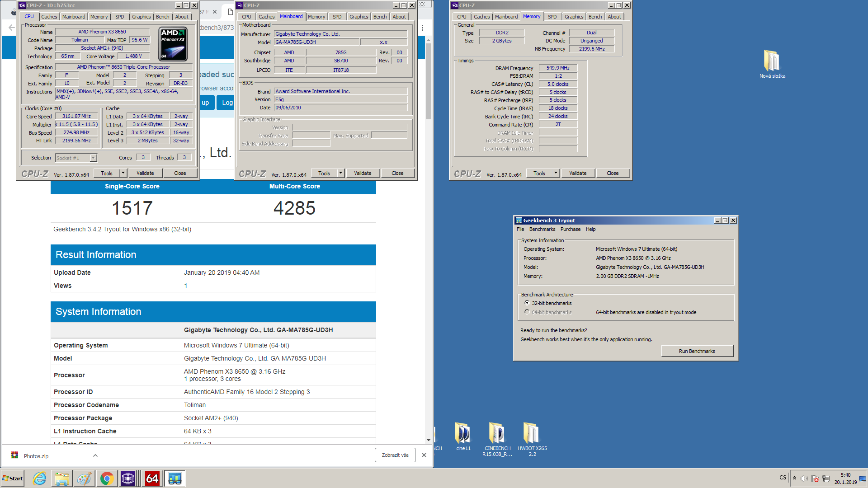Open Geekbench File menu
Viewport: 868px width, 488px height.
click(x=520, y=229)
